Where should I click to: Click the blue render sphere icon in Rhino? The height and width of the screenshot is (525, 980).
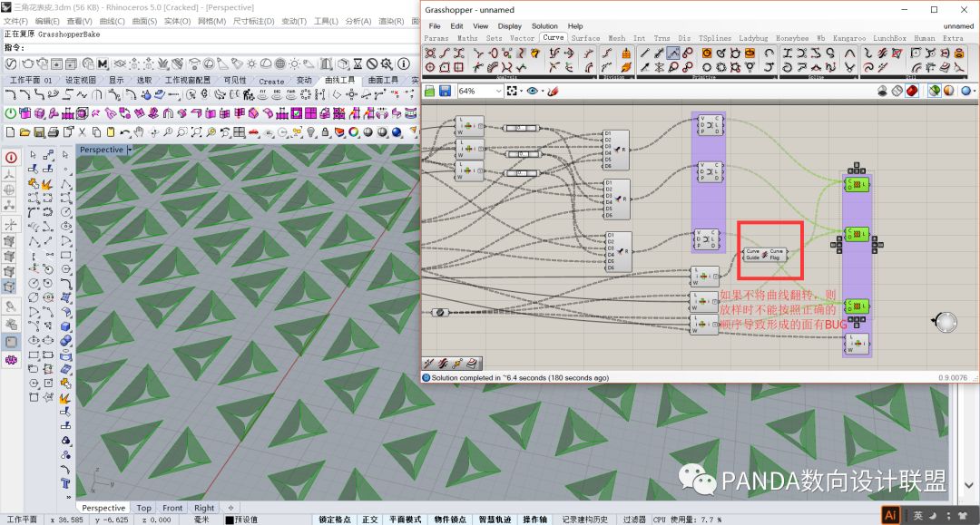(397, 132)
